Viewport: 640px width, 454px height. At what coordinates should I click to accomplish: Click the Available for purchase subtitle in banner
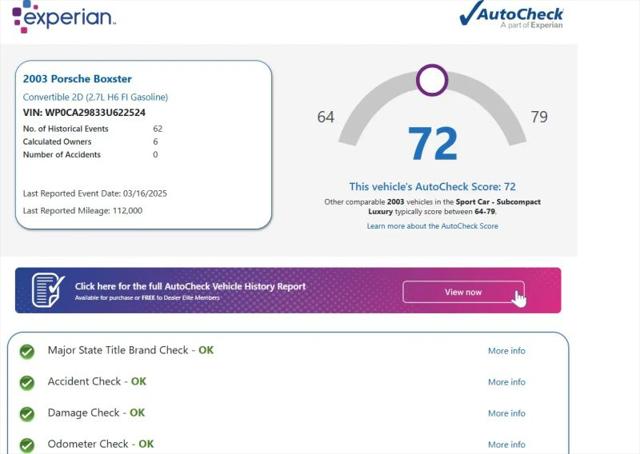point(147,298)
